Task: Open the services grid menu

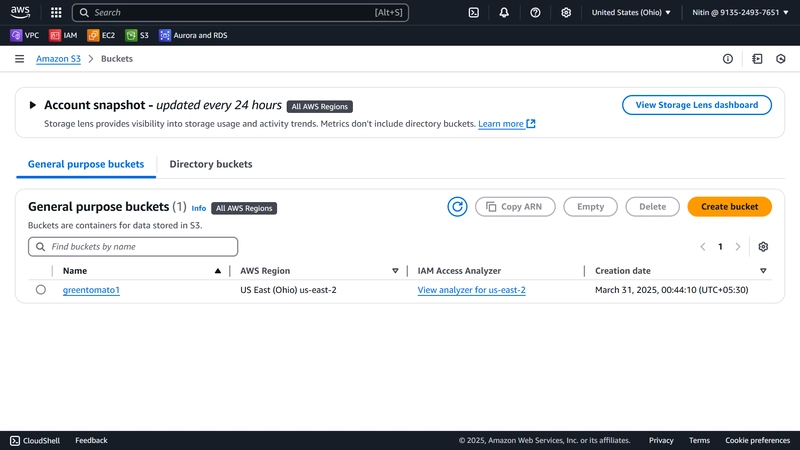Action: [x=56, y=12]
